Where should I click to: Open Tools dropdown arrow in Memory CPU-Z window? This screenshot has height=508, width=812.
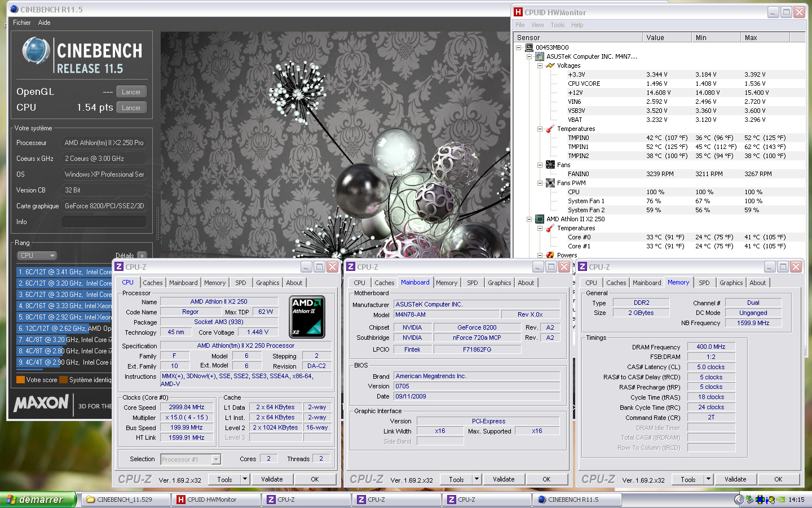coord(709,479)
